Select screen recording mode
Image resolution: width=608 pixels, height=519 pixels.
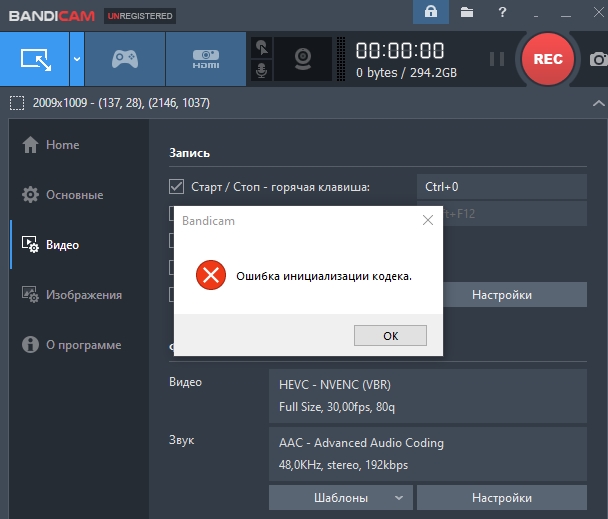35,59
